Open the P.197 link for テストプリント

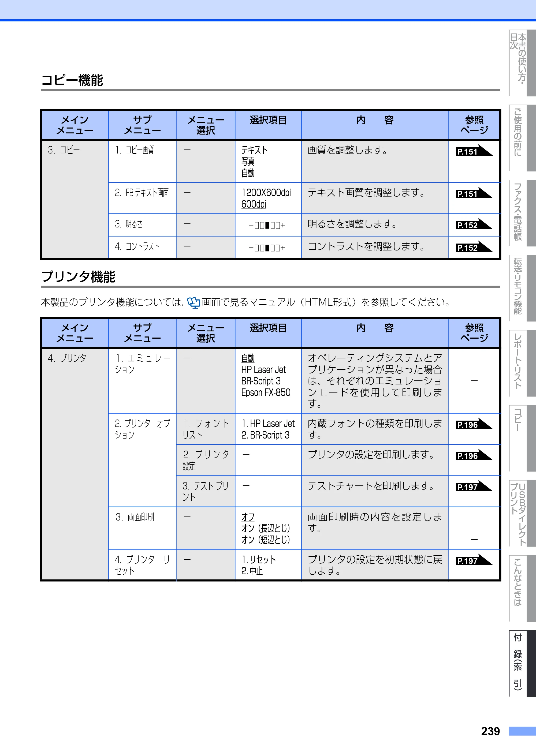[474, 486]
